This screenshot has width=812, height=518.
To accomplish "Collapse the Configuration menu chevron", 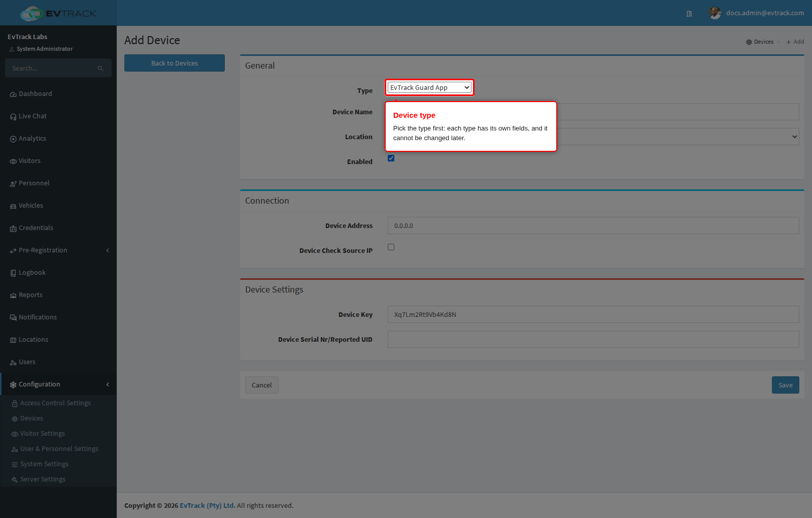I will pyautogui.click(x=108, y=384).
